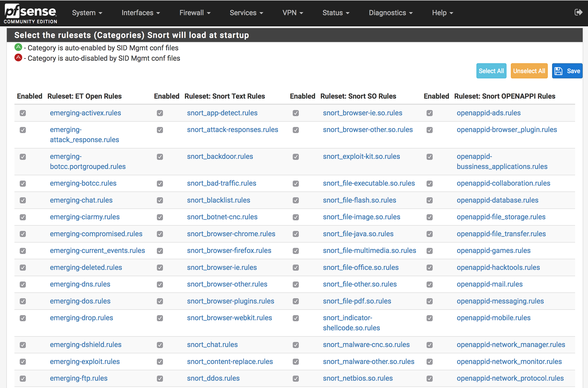Screen dimensions: 588x388
Task: Expand the Diagnostics dropdown menu
Action: coord(390,13)
